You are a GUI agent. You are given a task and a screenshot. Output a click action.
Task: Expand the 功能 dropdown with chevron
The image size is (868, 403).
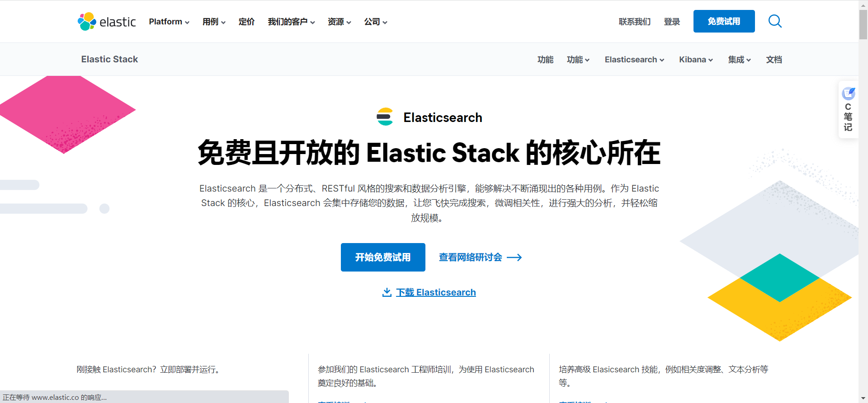tap(578, 60)
